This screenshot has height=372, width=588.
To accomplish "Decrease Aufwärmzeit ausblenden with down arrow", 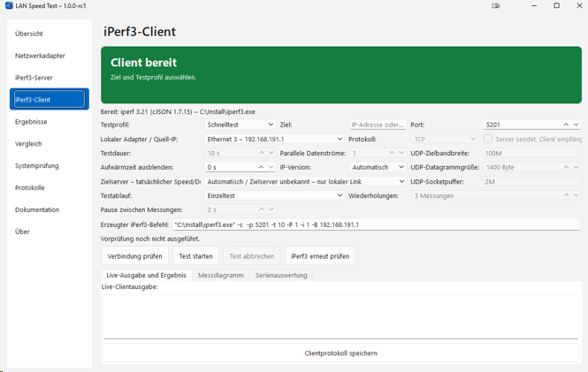I will click(271, 167).
